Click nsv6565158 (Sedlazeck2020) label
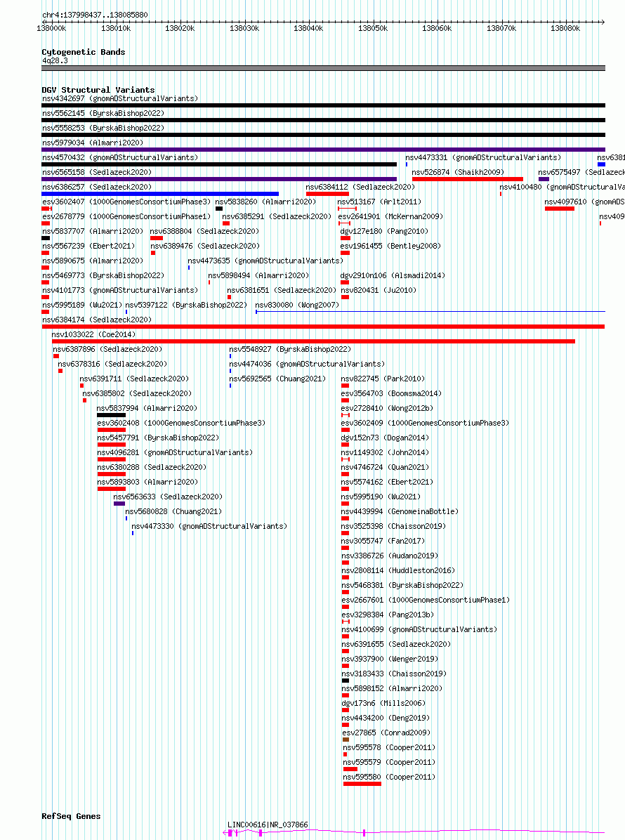Screen dimensions: 625x840 pyautogui.click(x=97, y=173)
